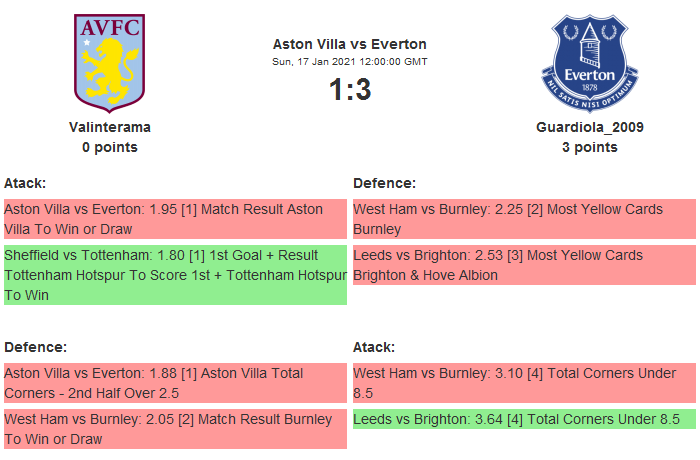Click the lower-right Atack heading
The height and width of the screenshot is (460, 700).
tap(374, 347)
